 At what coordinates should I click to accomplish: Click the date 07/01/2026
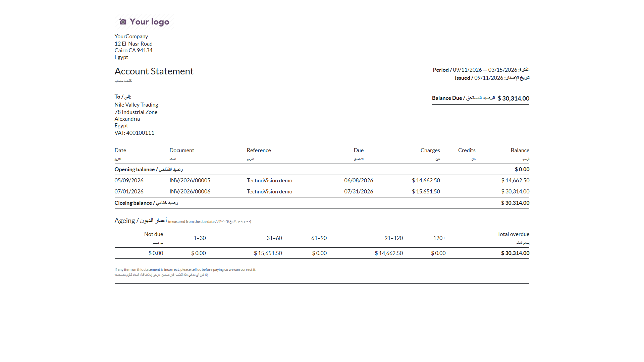129,191
